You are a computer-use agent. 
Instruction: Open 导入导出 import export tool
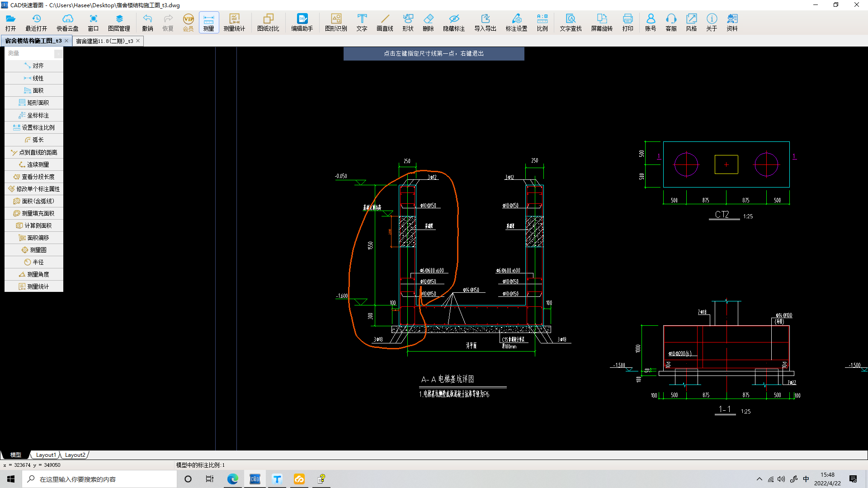[x=485, y=23]
